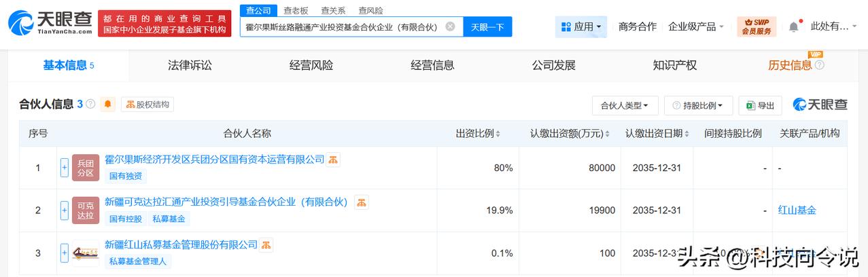Viewport: 868px width, 277px height.
Task: Switch to the 经营信息 tab
Action: (x=432, y=65)
